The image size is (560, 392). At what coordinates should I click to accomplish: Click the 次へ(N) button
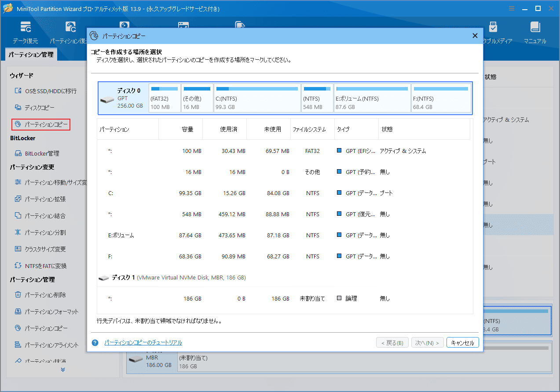[428, 343]
